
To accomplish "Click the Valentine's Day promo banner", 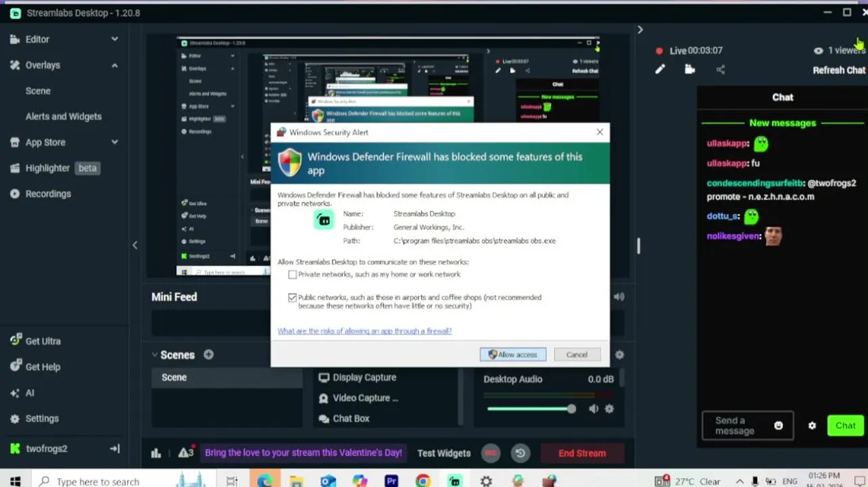I will point(304,453).
